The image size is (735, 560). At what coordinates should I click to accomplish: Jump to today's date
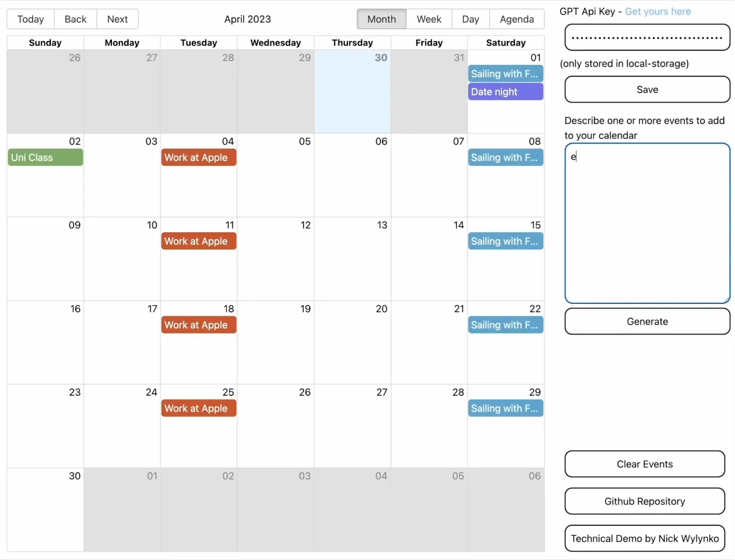coord(30,19)
